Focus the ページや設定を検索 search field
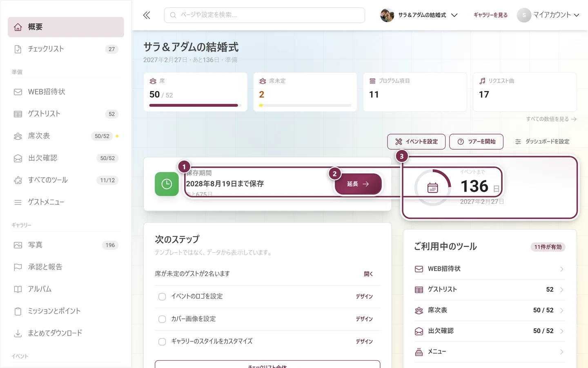The width and height of the screenshot is (588, 368). (x=265, y=15)
